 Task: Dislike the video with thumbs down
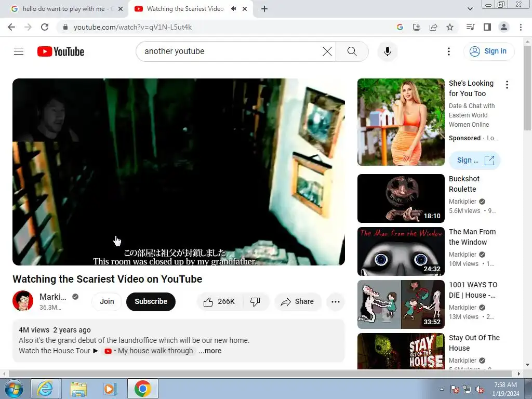tap(255, 302)
